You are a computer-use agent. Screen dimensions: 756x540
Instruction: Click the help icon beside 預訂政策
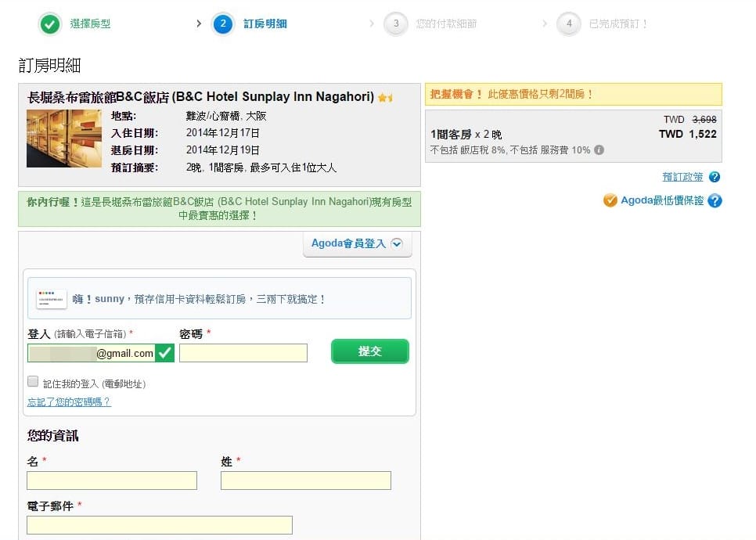(714, 178)
